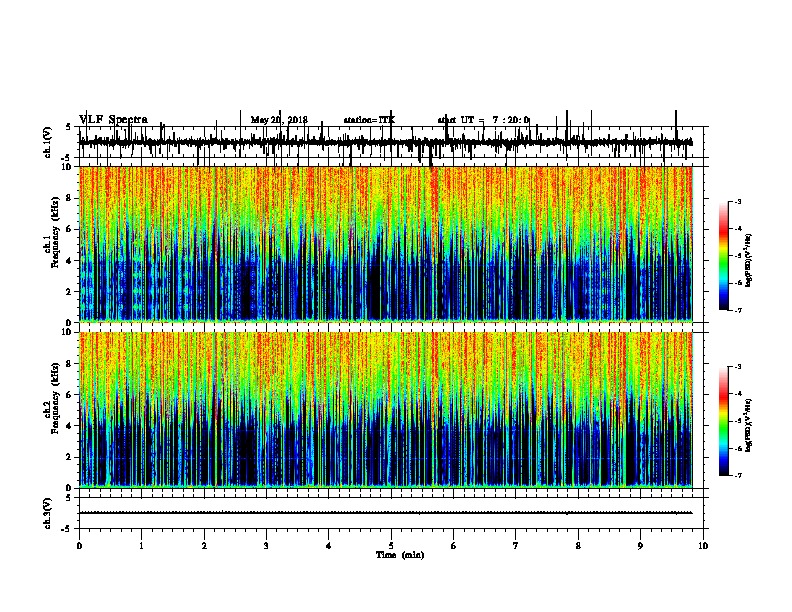This screenshot has height=612, width=792.
Task: Click the ch.1 colorbar gradient
Action: [723, 256]
